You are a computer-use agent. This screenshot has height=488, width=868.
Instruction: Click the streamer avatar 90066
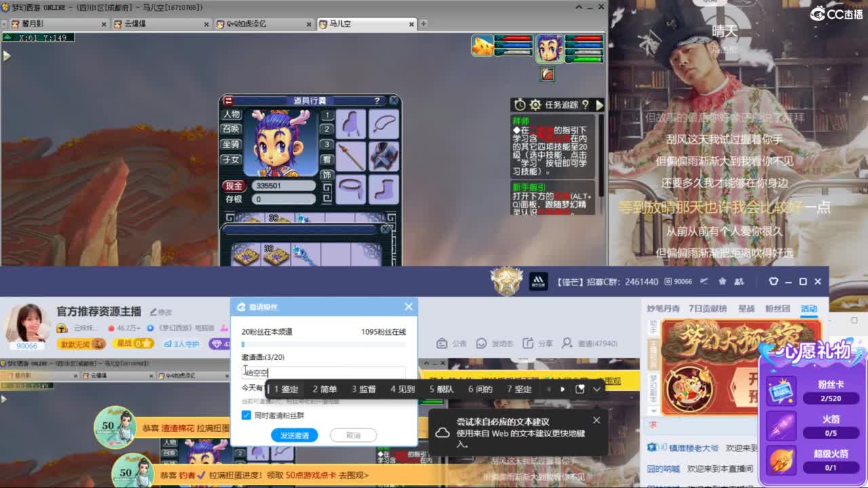click(x=27, y=325)
